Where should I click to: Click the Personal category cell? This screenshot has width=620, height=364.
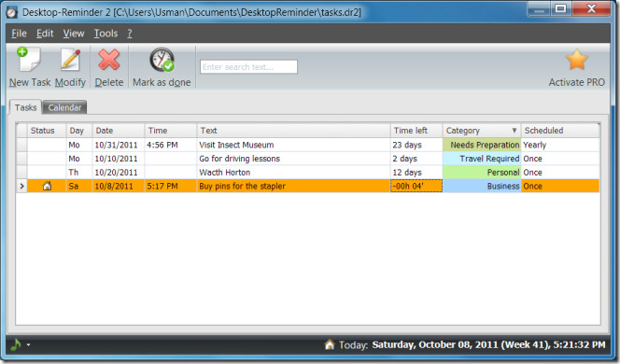tap(482, 173)
